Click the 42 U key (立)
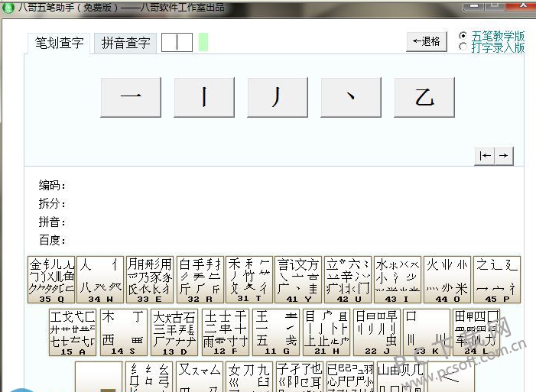The height and width of the screenshot is (392, 536). (x=348, y=280)
